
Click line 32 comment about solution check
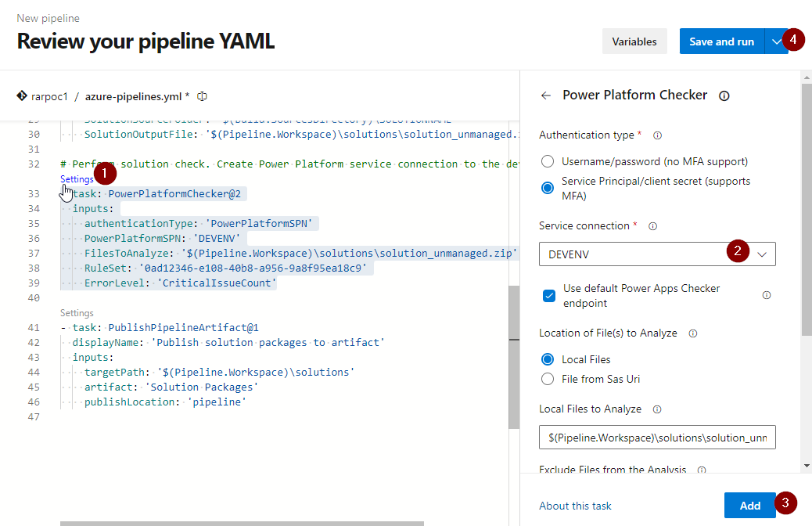(289, 164)
